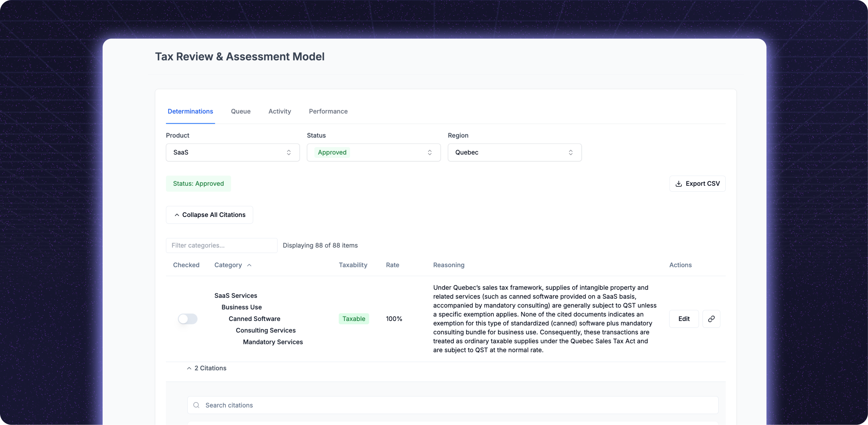Click into the Search citations field

click(453, 405)
